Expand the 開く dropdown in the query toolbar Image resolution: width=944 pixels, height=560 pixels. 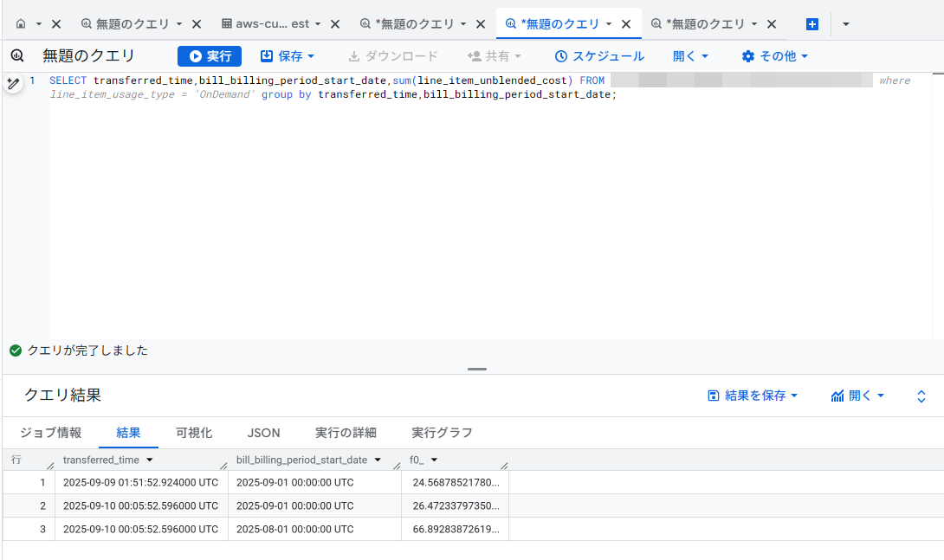[690, 56]
